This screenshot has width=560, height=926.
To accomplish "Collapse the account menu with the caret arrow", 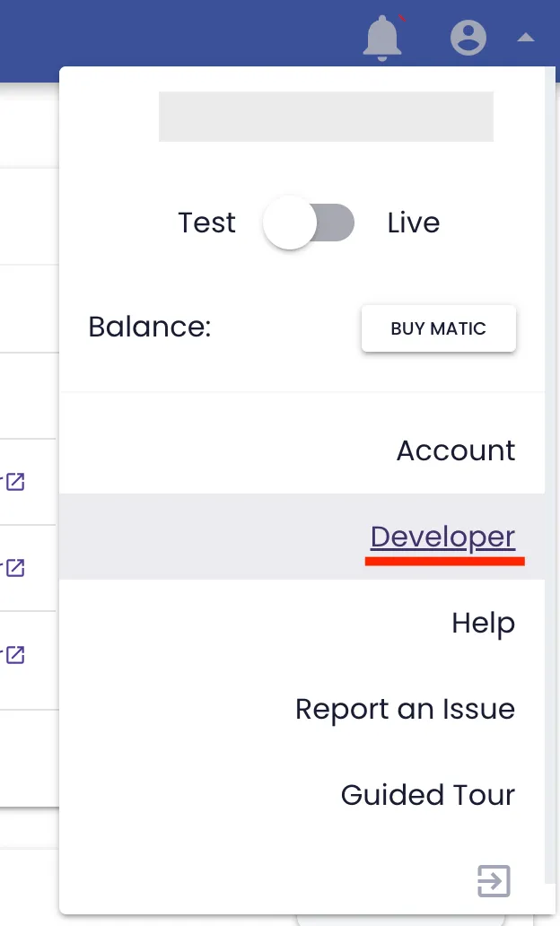I will click(x=526, y=38).
